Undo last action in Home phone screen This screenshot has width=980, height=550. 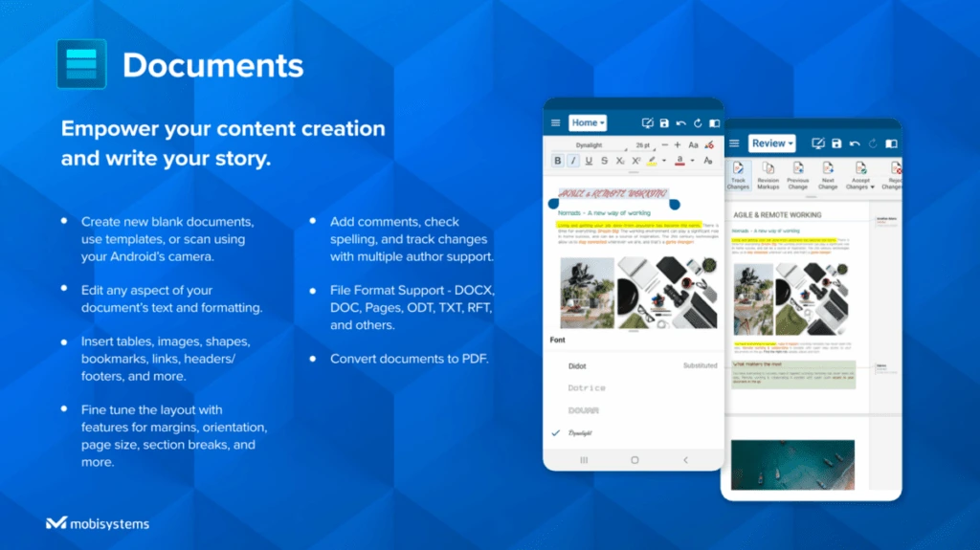(681, 123)
